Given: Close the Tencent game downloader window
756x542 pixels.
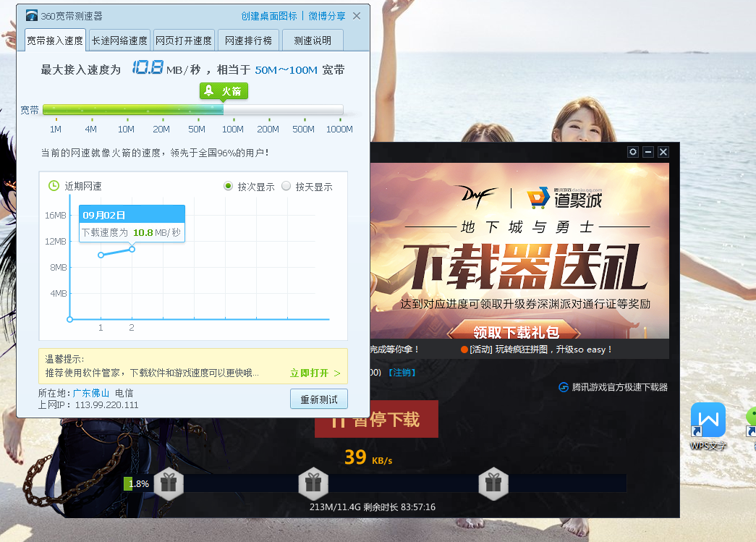Looking at the screenshot, I should tap(663, 152).
